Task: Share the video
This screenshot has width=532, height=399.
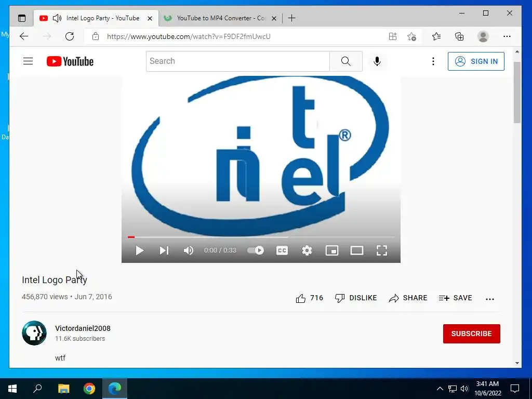Action: tap(408, 298)
